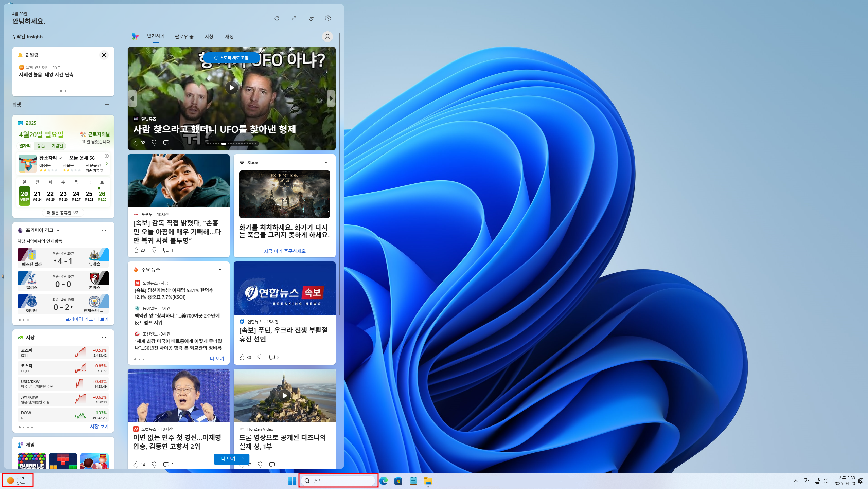Open widgets settings gear
The image size is (868, 489).
[x=327, y=18]
